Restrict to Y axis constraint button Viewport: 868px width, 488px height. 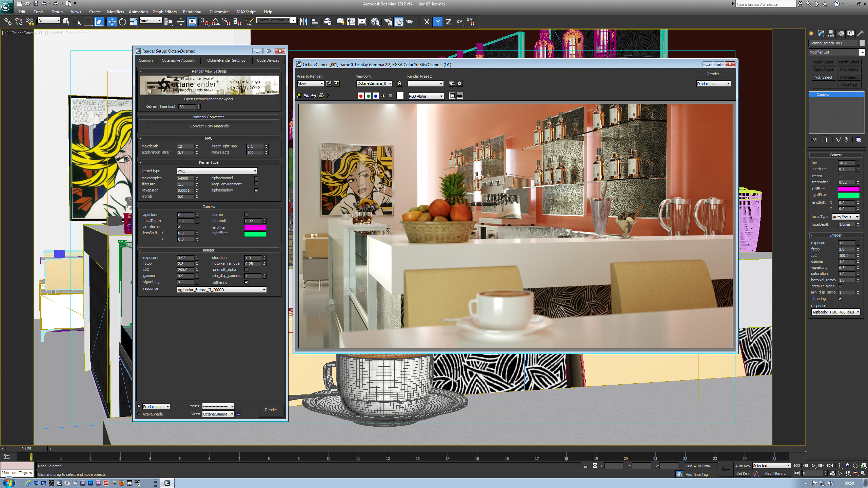[438, 22]
